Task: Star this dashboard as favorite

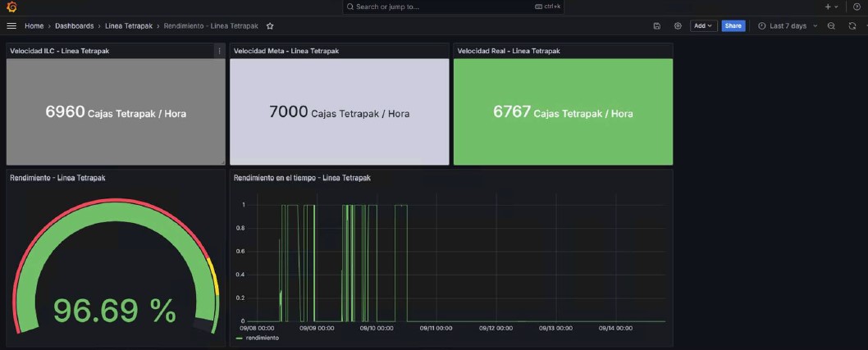Action: point(270,26)
